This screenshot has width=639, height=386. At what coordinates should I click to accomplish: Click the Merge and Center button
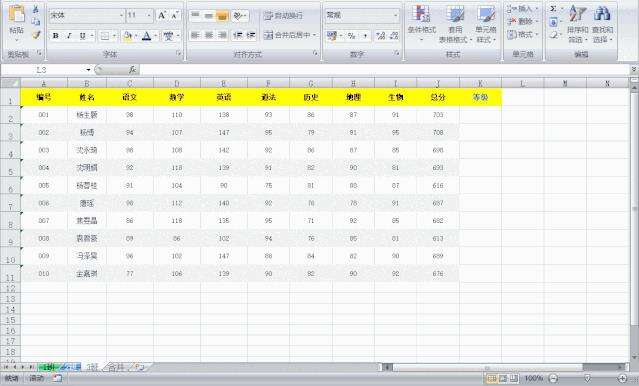290,35
